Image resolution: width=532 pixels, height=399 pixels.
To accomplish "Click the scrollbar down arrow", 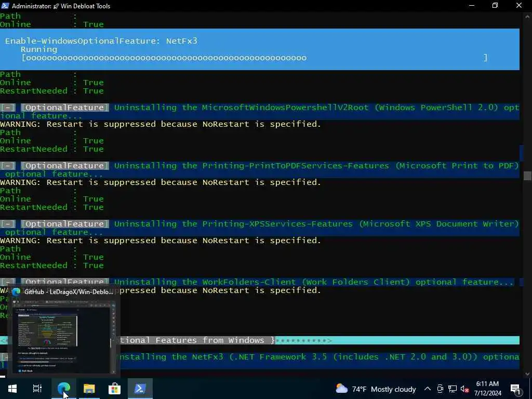I will (x=527, y=374).
